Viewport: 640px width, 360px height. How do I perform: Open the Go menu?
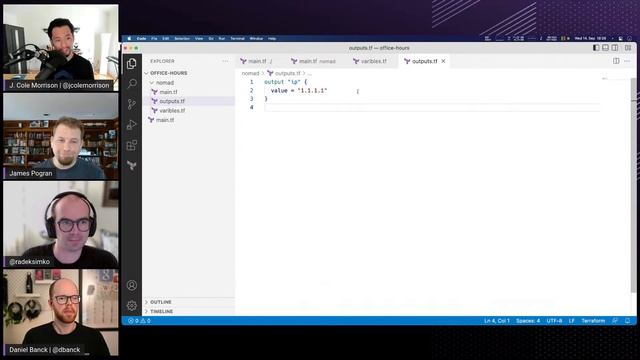211,38
